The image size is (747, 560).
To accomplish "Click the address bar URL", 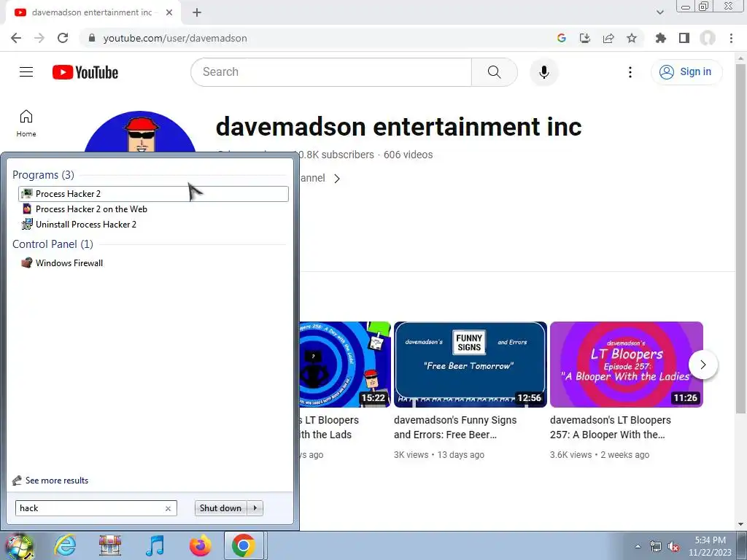I will 175,38.
